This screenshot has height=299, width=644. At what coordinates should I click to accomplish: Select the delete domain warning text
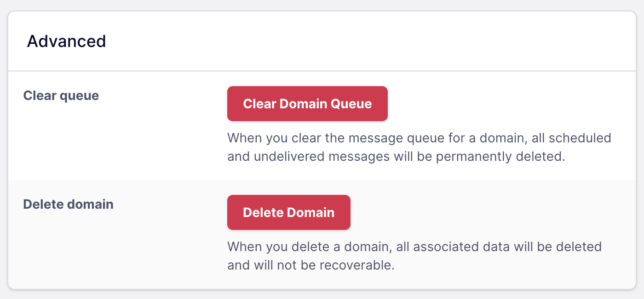click(x=414, y=256)
